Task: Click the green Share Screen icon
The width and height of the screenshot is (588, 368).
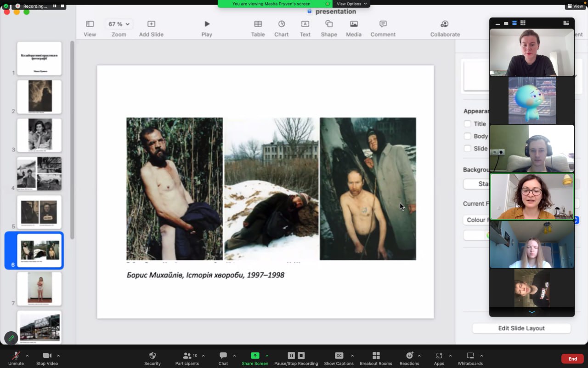Action: tap(255, 356)
